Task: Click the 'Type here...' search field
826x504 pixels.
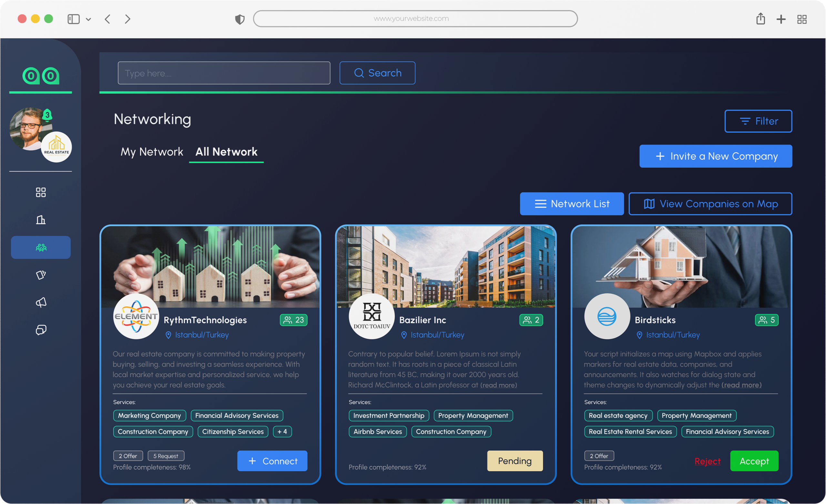Action: [x=224, y=73]
